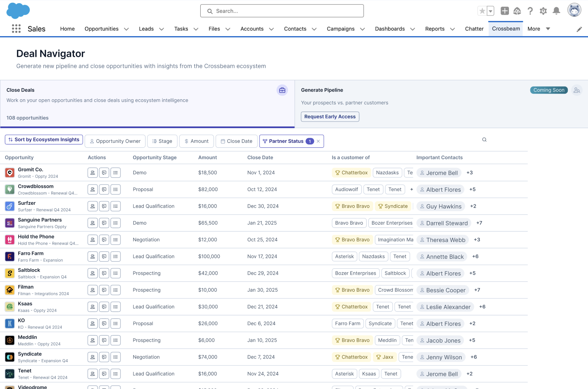Switch to the Chatter tab
Viewport: 588px width, 389px height.
point(474,29)
